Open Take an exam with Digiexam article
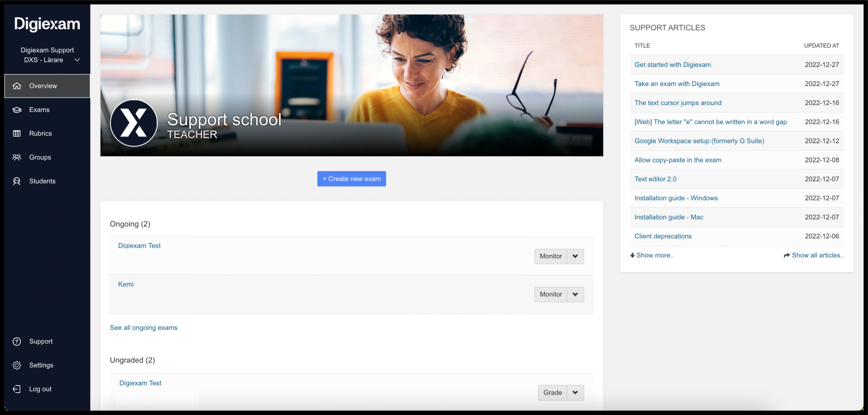The height and width of the screenshot is (415, 868). point(677,84)
